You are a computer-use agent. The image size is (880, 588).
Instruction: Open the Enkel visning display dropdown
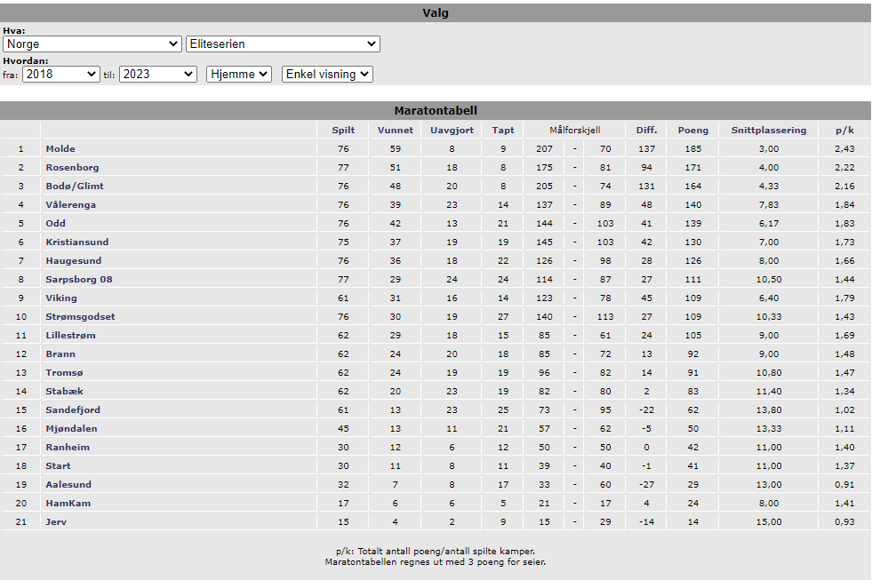[328, 74]
